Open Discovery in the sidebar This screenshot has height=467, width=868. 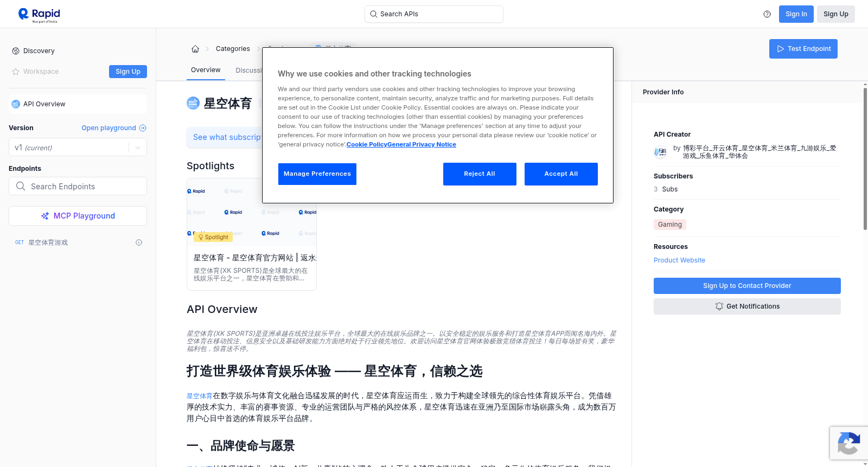[x=39, y=51]
